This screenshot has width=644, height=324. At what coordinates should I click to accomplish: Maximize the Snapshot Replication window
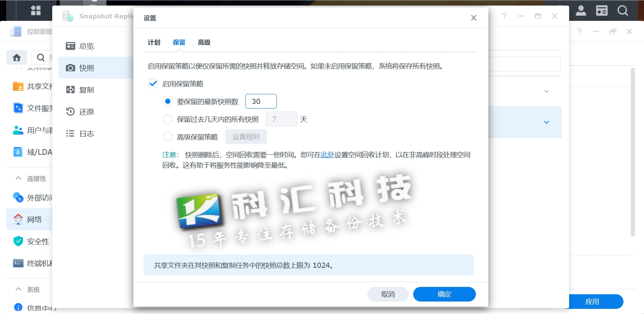tap(537, 16)
